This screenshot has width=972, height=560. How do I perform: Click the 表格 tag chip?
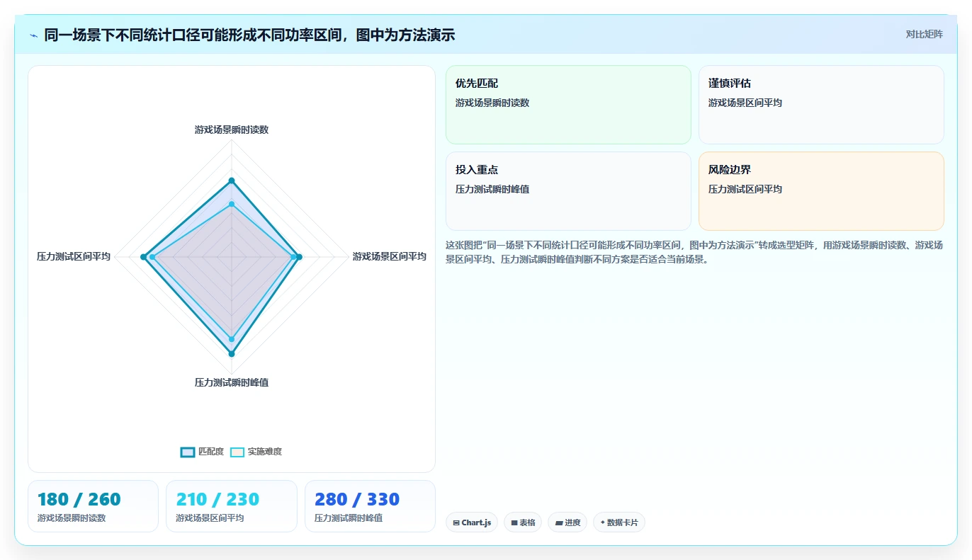[523, 522]
